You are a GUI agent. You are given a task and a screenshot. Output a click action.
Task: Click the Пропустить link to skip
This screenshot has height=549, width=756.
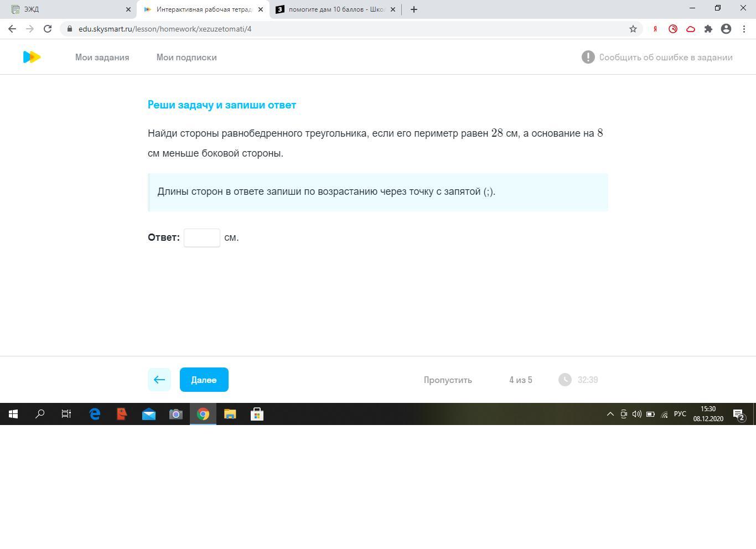pos(448,380)
